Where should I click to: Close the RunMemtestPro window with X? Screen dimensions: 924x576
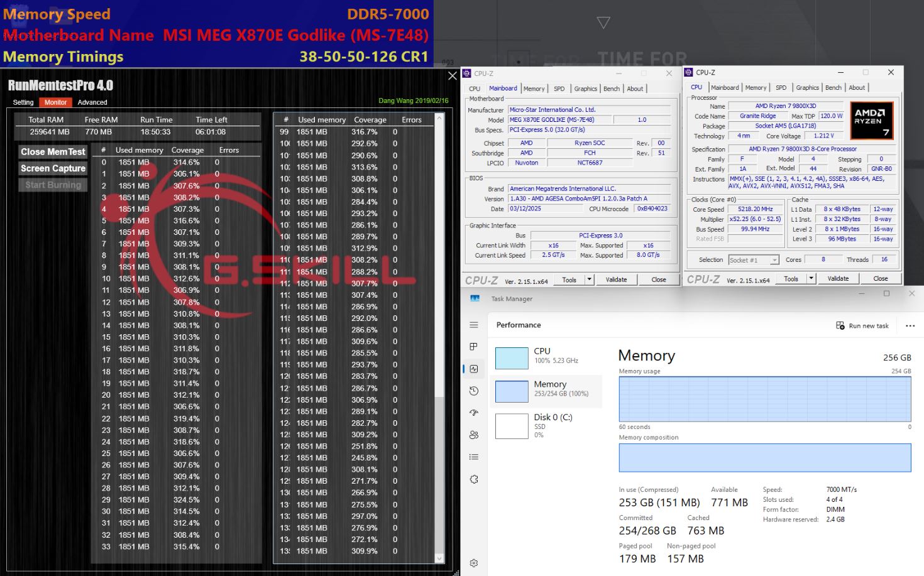(452, 76)
